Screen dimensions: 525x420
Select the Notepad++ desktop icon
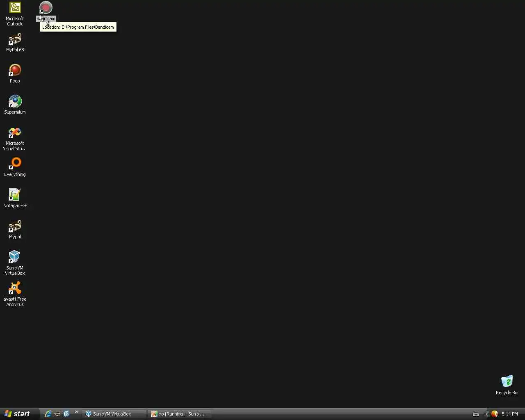coord(15,198)
